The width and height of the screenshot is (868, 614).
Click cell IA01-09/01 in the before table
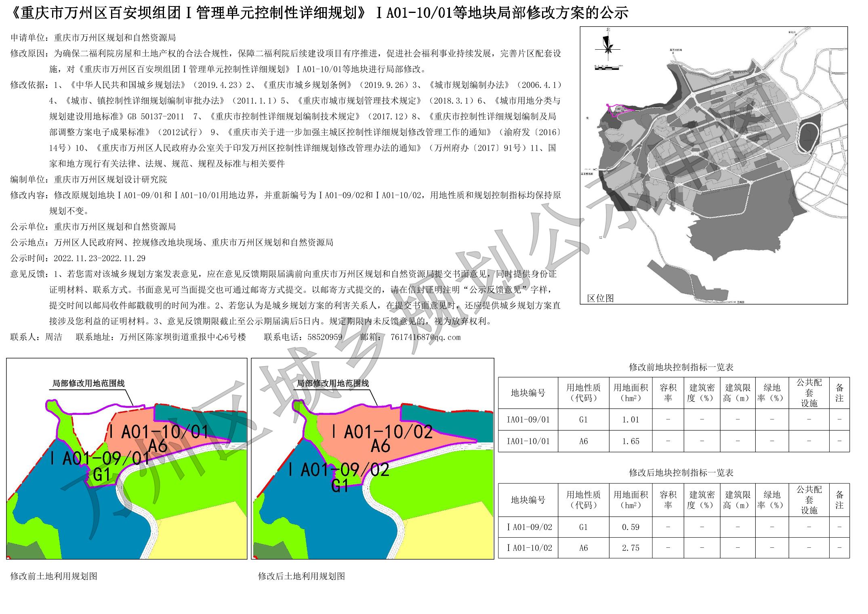pos(528,419)
